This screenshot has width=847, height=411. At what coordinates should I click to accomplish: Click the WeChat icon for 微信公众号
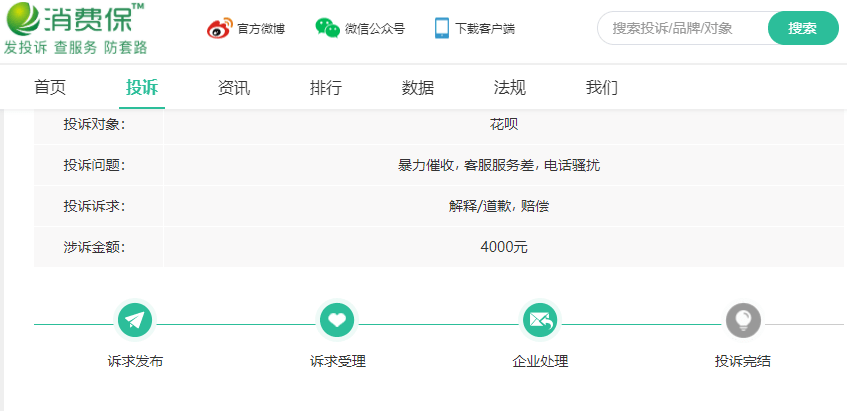(x=327, y=28)
